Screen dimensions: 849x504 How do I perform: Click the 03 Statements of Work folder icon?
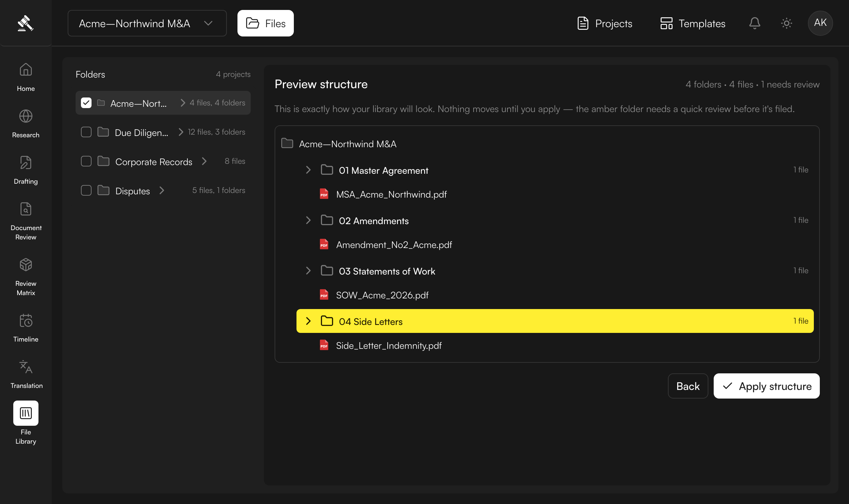click(327, 271)
